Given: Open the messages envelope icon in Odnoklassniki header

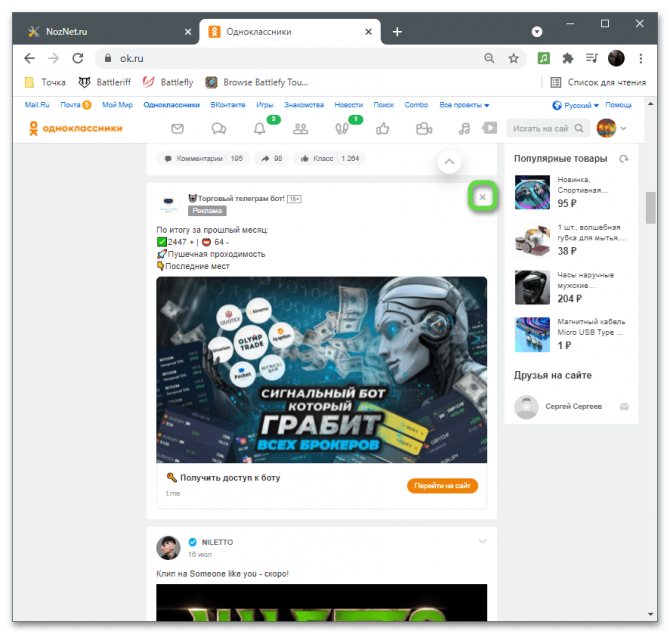Looking at the screenshot, I should 177,129.
